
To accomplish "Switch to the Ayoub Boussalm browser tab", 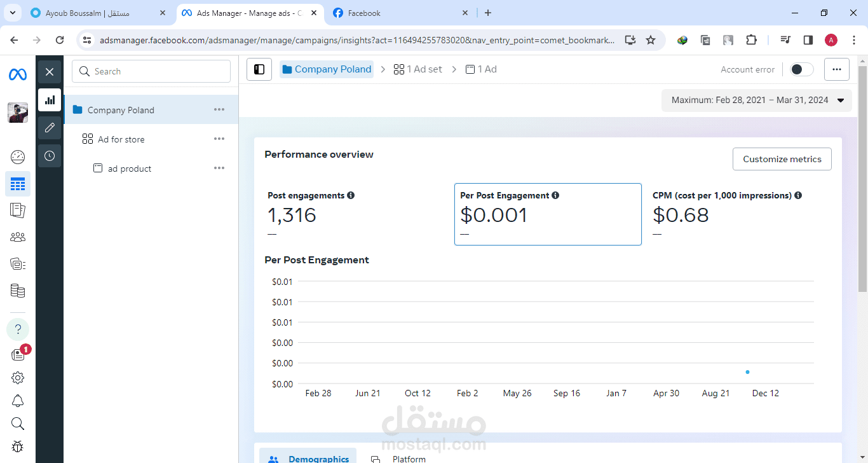I will 99,13.
